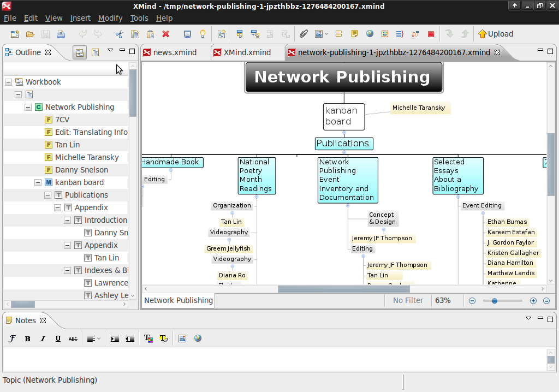This screenshot has width=559, height=392.
Task: Change font in the Notes toolbar
Action: [12, 338]
